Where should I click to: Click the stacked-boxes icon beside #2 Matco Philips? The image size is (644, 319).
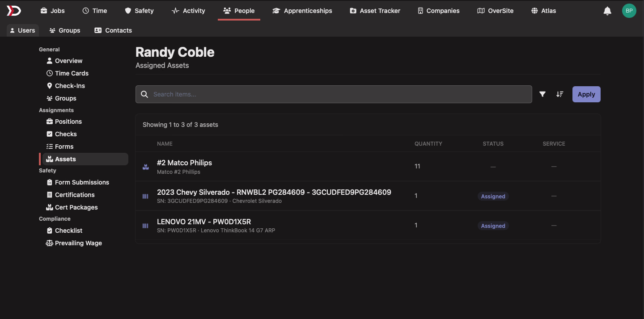coord(145,167)
